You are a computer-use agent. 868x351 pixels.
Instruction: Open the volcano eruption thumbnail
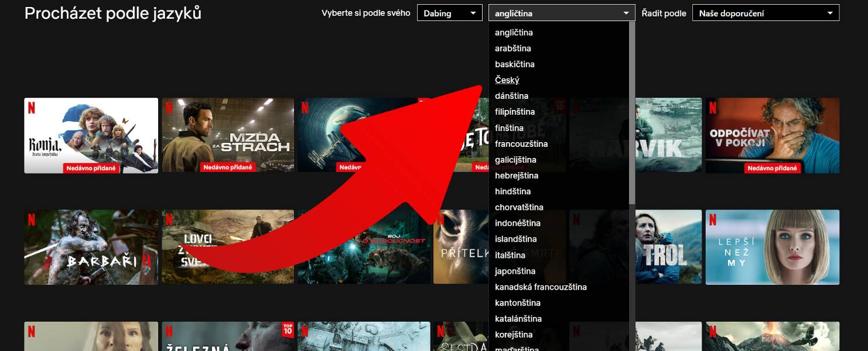coord(773,336)
